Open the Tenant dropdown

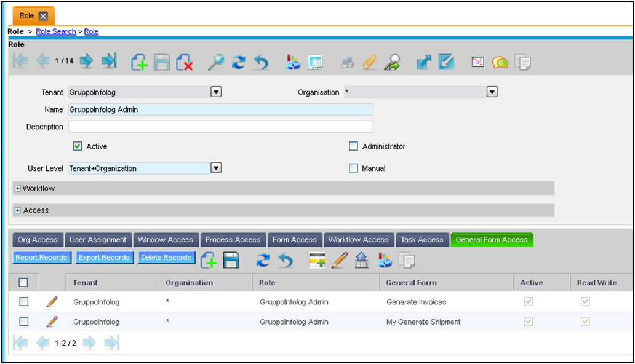[216, 92]
